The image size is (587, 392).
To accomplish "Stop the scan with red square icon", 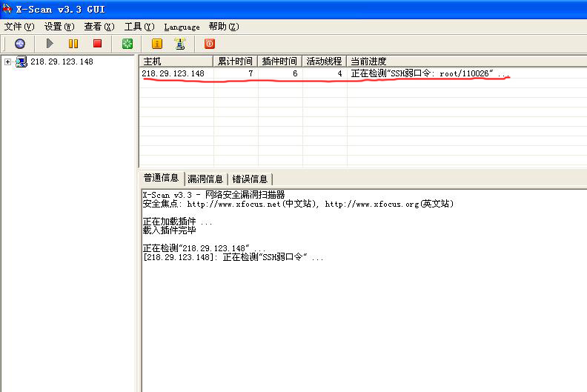I will [97, 44].
